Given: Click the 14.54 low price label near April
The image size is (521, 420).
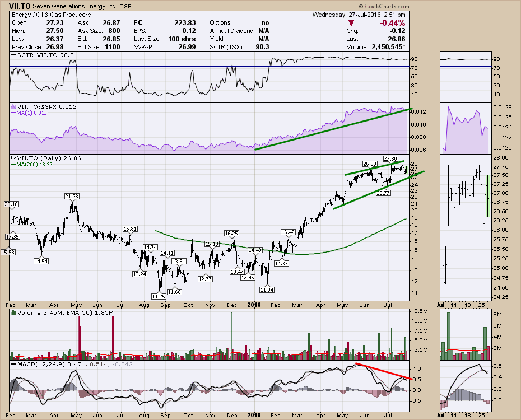Looking at the screenshot, I should pos(41,262).
